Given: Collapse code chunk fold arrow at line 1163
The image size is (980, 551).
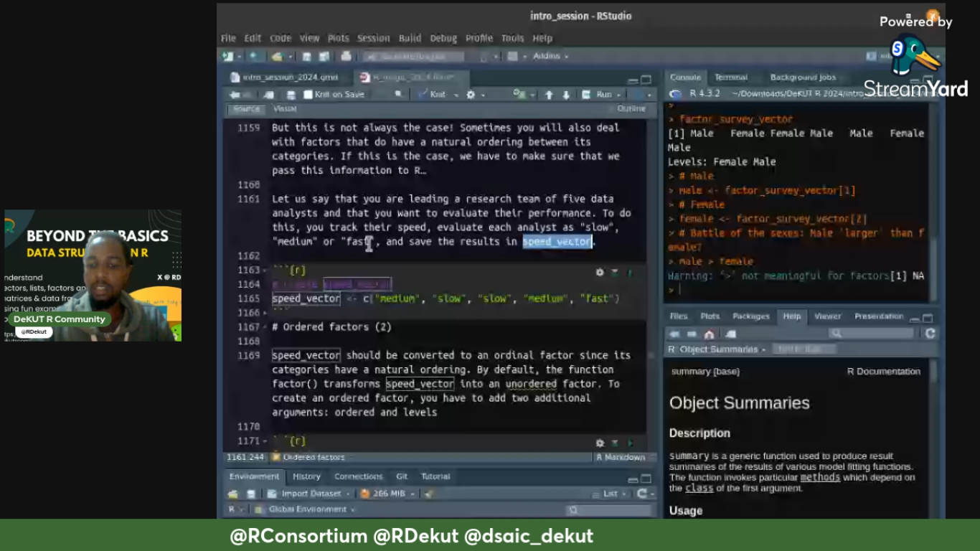Looking at the screenshot, I should coord(266,270).
